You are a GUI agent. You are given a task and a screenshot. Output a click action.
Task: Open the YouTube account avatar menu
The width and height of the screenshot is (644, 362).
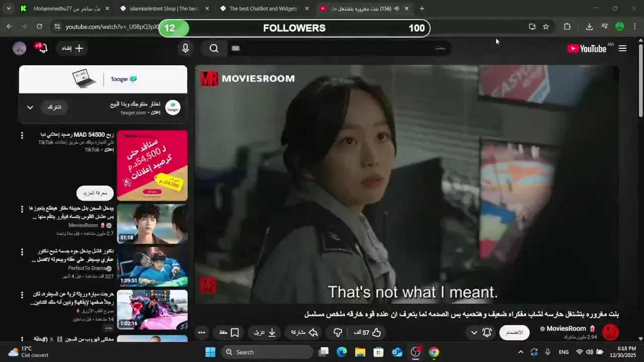tap(20, 48)
